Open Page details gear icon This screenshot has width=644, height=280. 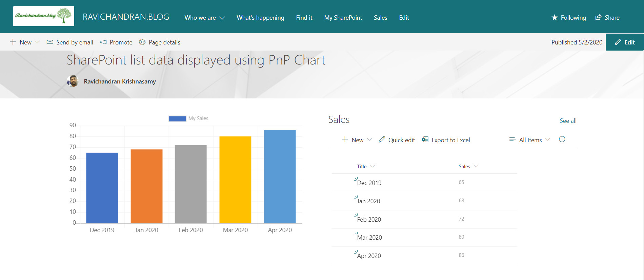[142, 42]
